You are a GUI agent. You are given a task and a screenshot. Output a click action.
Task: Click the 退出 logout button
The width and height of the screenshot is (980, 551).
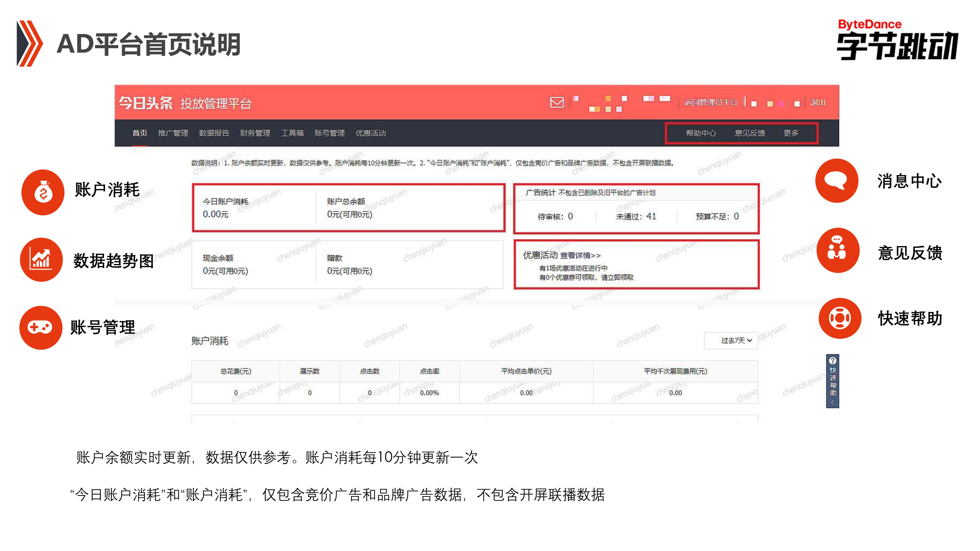818,102
